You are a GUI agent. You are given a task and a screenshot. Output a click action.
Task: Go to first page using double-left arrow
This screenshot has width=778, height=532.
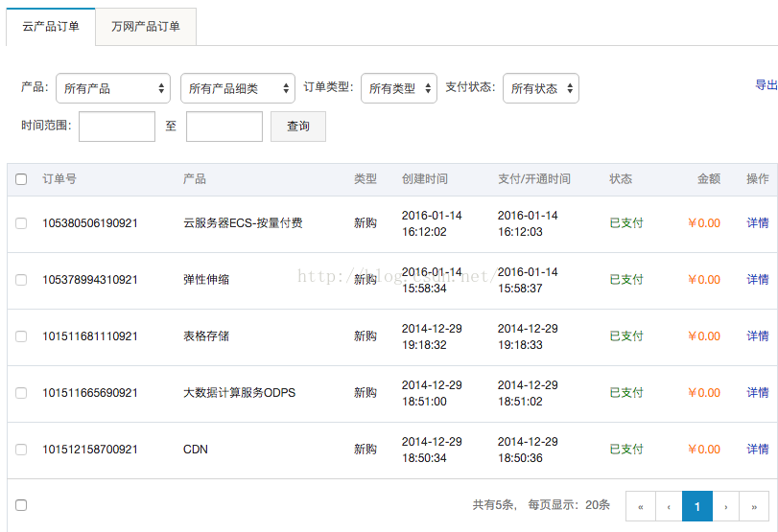pos(640,506)
